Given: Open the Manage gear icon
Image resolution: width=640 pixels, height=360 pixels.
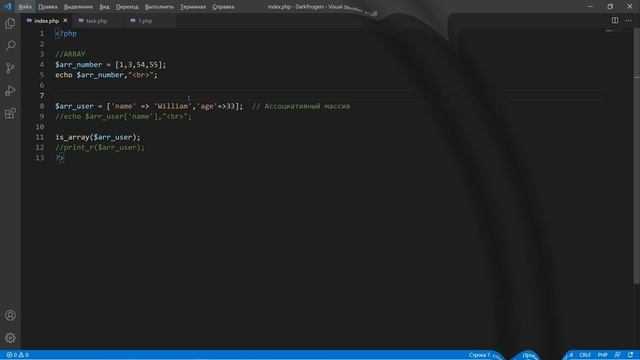Looking at the screenshot, I should pyautogui.click(x=10, y=338).
